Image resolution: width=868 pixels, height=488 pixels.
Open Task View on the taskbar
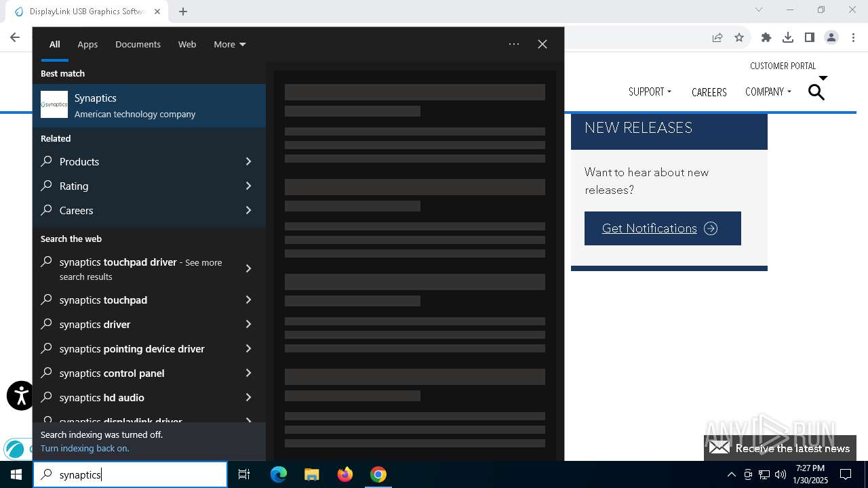click(x=244, y=474)
